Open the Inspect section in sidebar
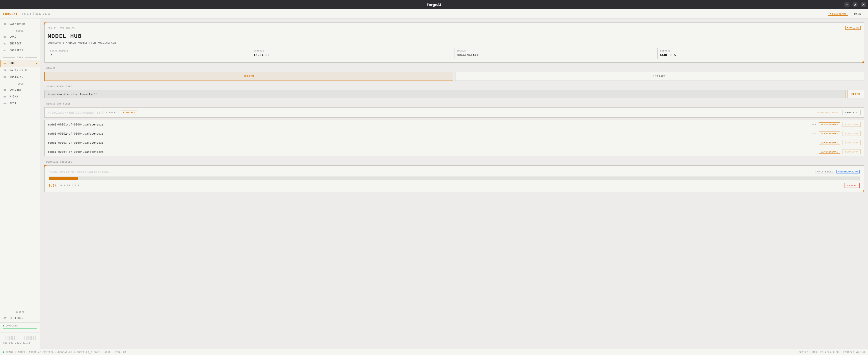Viewport: 868px width, 355px height. (x=15, y=43)
